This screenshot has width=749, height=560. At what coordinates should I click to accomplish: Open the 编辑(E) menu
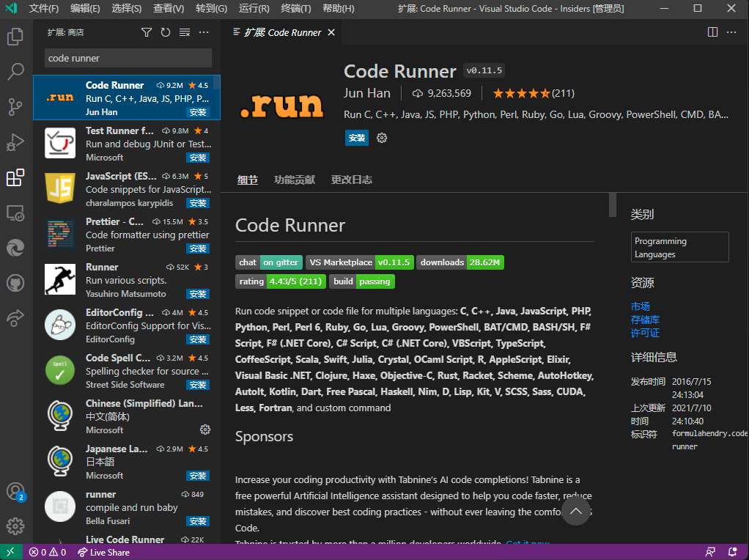click(x=85, y=9)
